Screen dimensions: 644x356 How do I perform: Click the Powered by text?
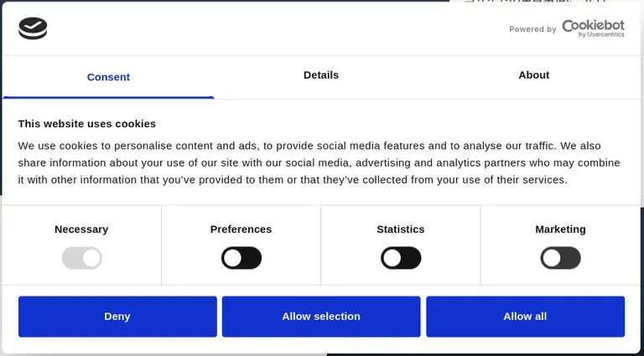pos(532,29)
